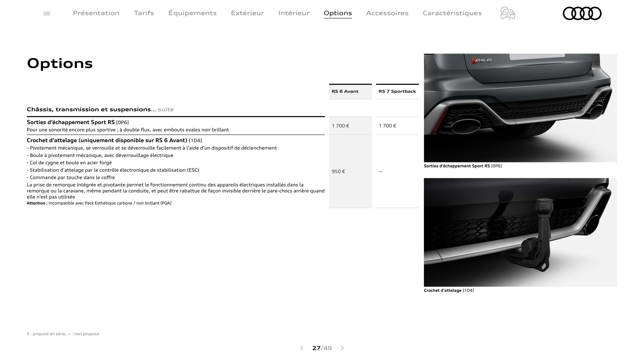Click the Options page heading
Image resolution: width=644 pixels, height=362 pixels.
click(x=60, y=63)
